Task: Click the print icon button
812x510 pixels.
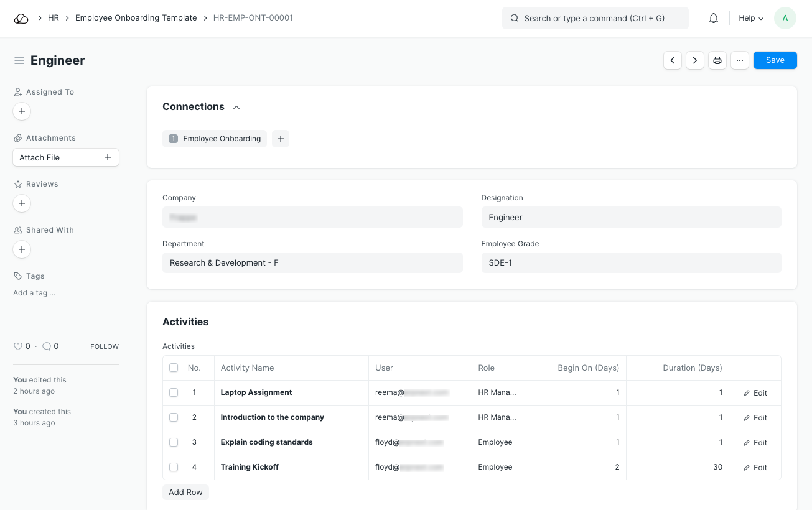Action: pos(717,60)
